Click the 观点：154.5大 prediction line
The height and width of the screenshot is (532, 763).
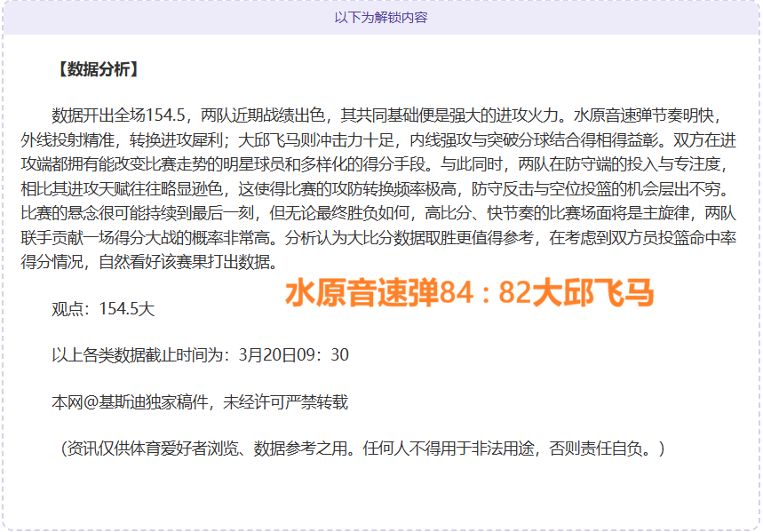click(103, 309)
